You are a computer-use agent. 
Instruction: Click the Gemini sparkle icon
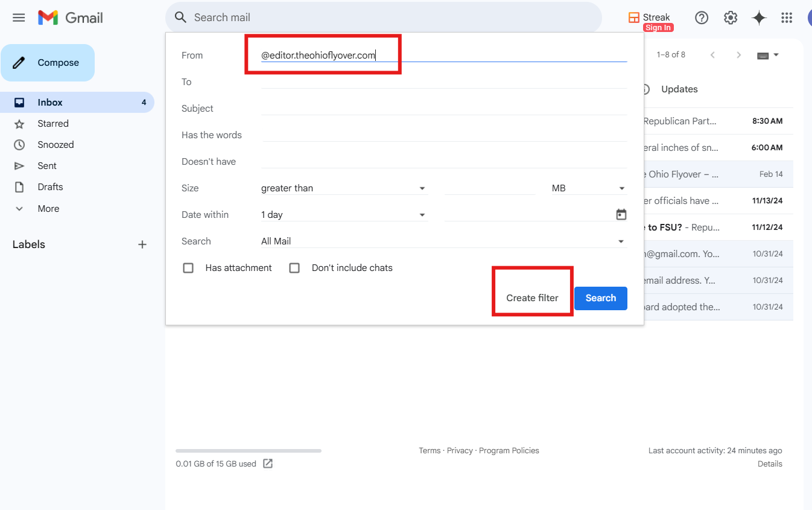[759, 18]
